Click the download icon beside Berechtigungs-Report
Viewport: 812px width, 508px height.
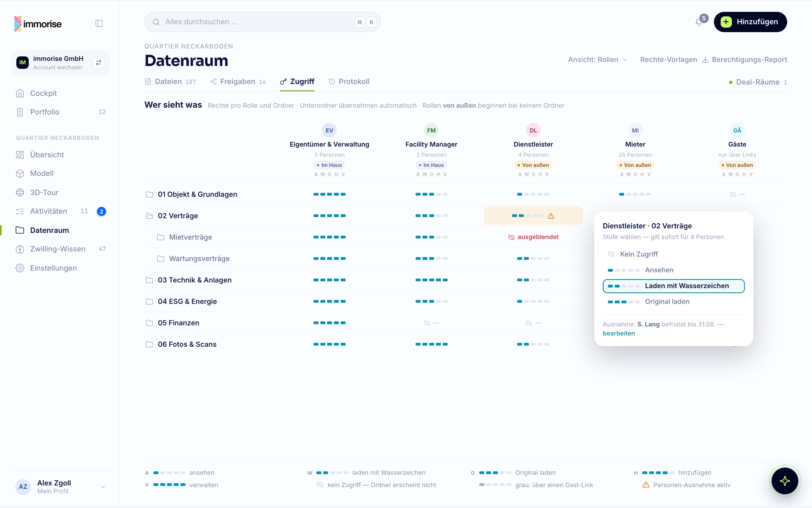(x=705, y=60)
